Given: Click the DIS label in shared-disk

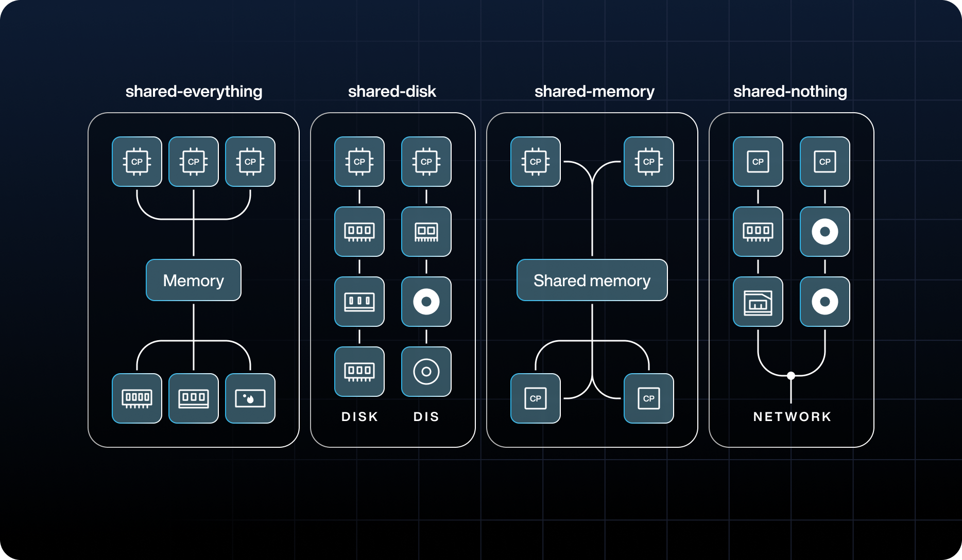Looking at the screenshot, I should pyautogui.click(x=426, y=416).
